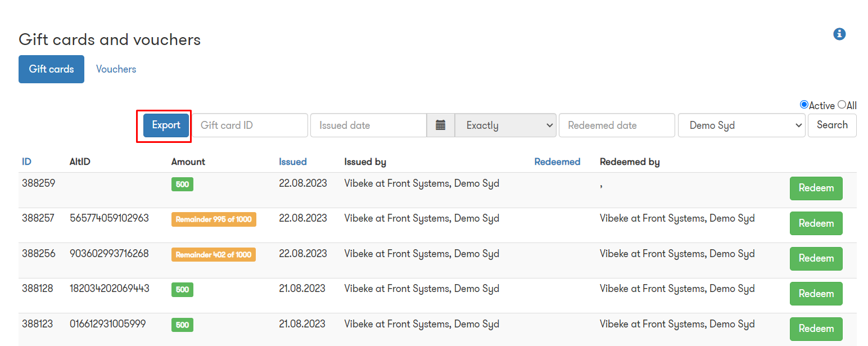Open the blue info icon
Image resolution: width=868 pixels, height=346 pixels.
tap(839, 34)
